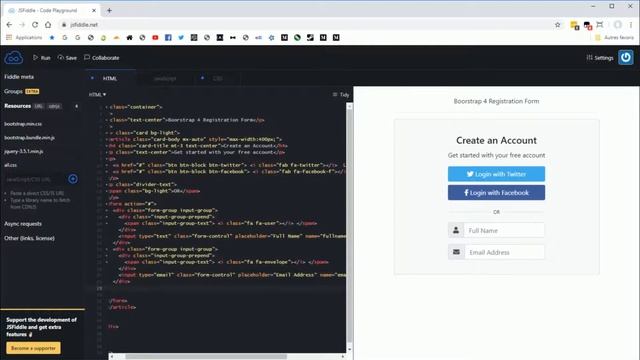Reload the jsfiddle.net page
The image size is (640, 360).
35,24
